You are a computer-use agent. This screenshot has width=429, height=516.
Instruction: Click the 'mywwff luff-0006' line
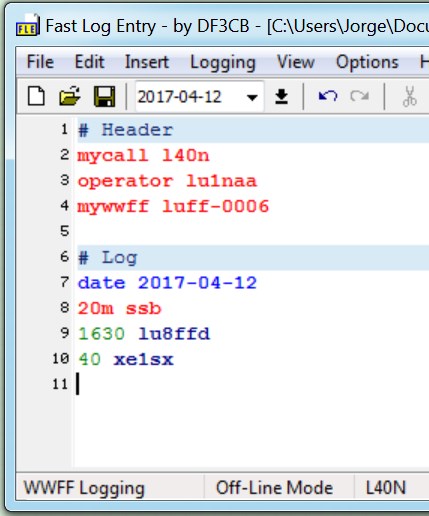click(x=173, y=207)
